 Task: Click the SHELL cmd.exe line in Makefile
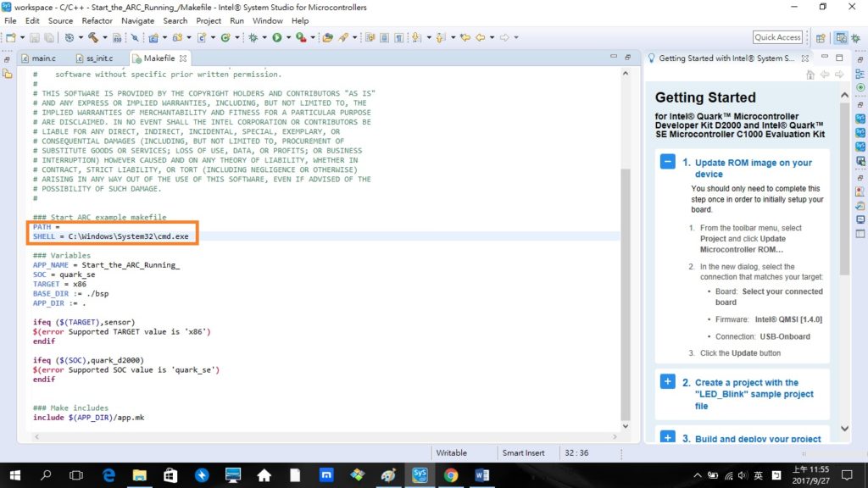tap(111, 236)
